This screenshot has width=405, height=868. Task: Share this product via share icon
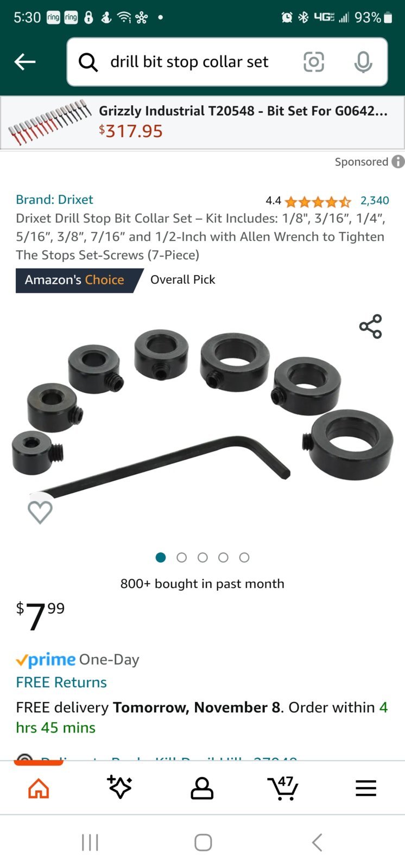[x=371, y=327]
